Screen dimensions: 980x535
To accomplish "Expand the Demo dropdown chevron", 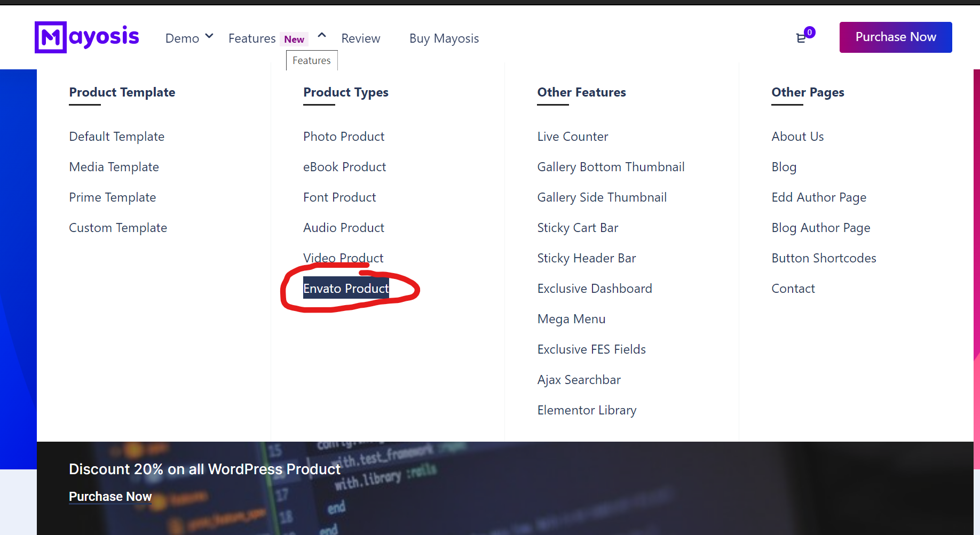I will [209, 36].
